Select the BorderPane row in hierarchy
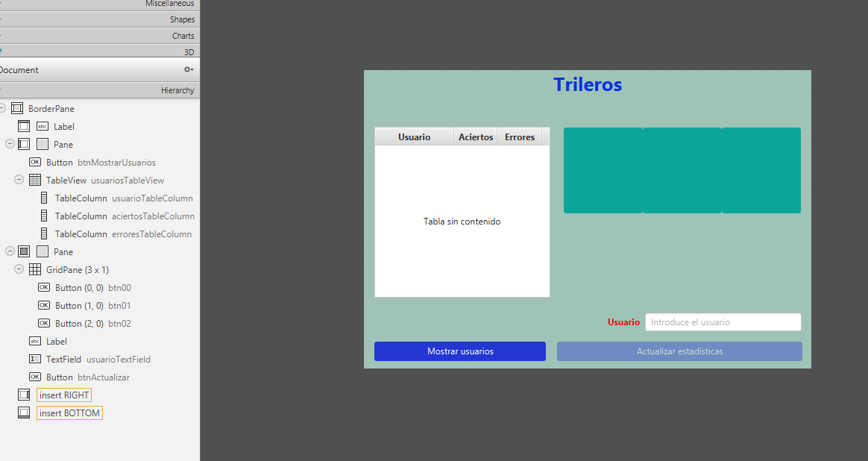Image resolution: width=868 pixels, height=461 pixels. coord(100,109)
